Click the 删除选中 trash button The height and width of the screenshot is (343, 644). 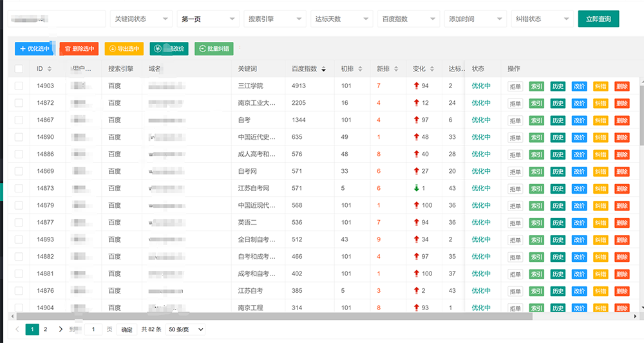point(79,48)
